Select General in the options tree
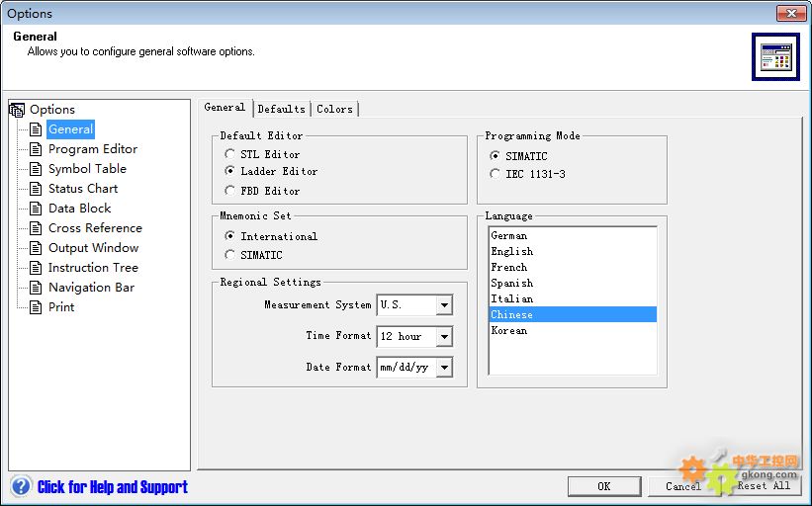The height and width of the screenshot is (506, 812). [71, 129]
